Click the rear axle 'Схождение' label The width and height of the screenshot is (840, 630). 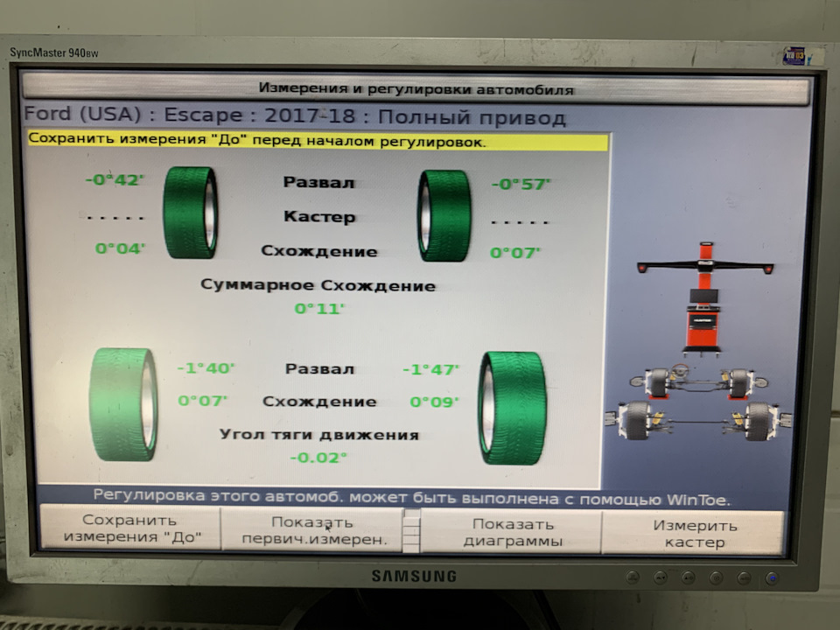pos(319,402)
